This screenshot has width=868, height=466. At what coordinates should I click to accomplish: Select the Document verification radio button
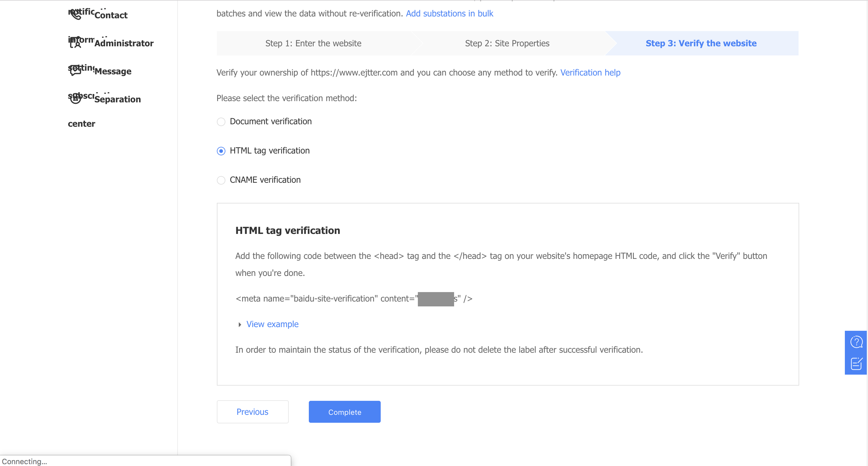[221, 122]
